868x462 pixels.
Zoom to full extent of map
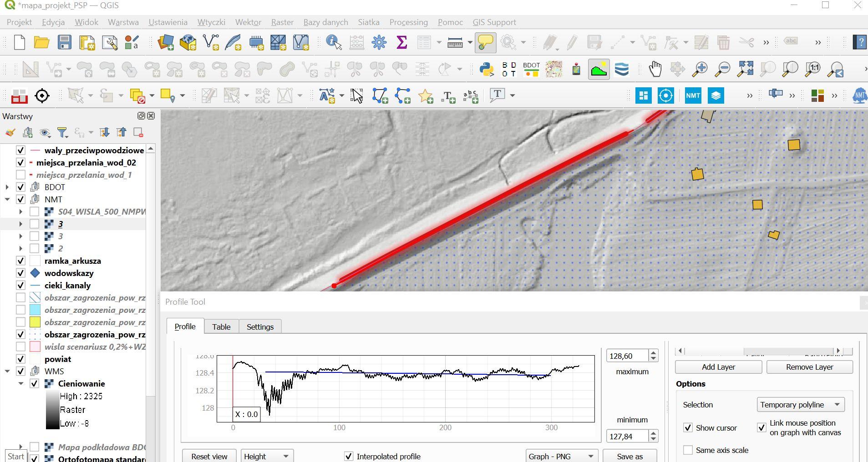(x=745, y=69)
